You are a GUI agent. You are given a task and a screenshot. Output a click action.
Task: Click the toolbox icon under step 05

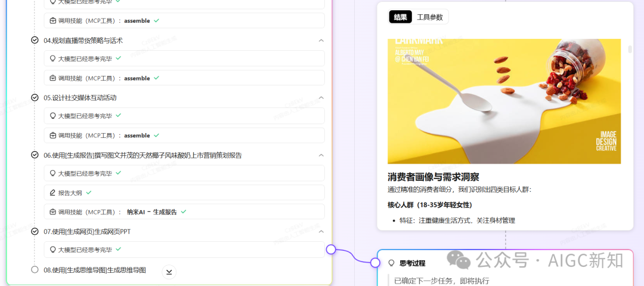pyautogui.click(x=52, y=136)
